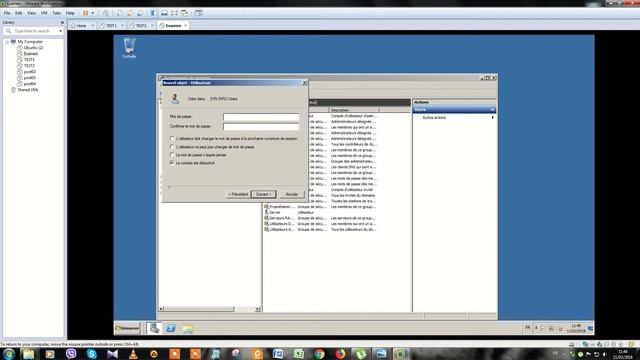Select 'post02' in the library tree
This screenshot has width=640, height=360.
point(30,72)
